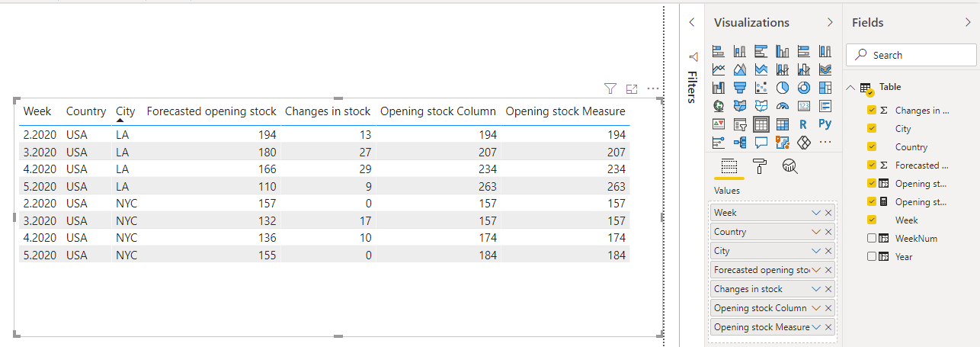980x347 pixels.
Task: Pick the line and clustered column chart
Action: [x=803, y=69]
